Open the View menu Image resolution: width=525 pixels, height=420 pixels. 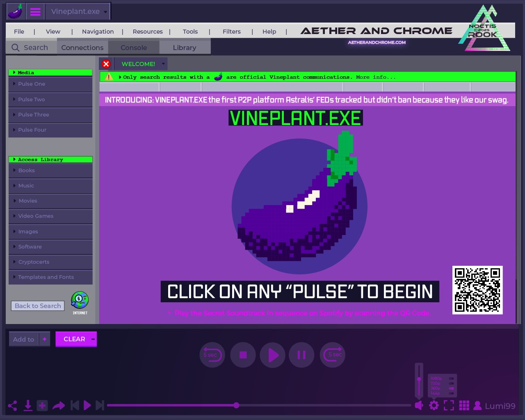53,32
